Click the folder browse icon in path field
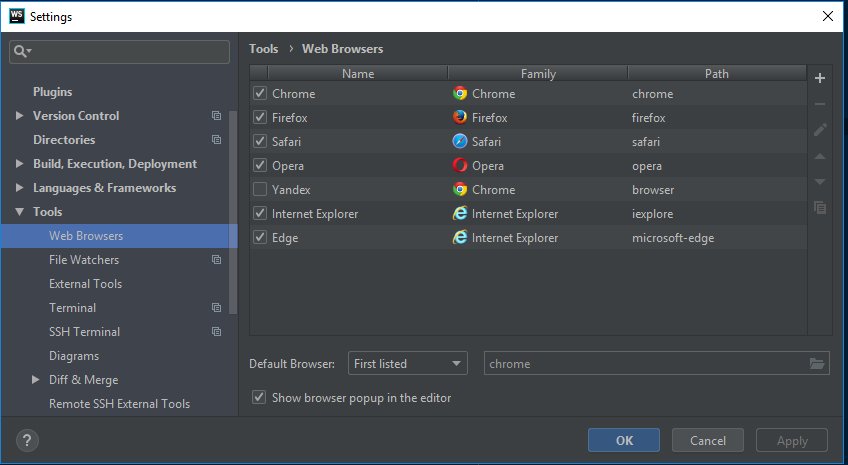The image size is (848, 465). [x=817, y=363]
